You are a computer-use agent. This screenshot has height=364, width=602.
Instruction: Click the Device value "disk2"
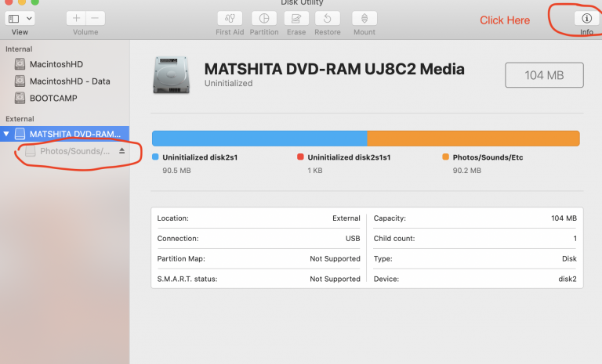(568, 279)
